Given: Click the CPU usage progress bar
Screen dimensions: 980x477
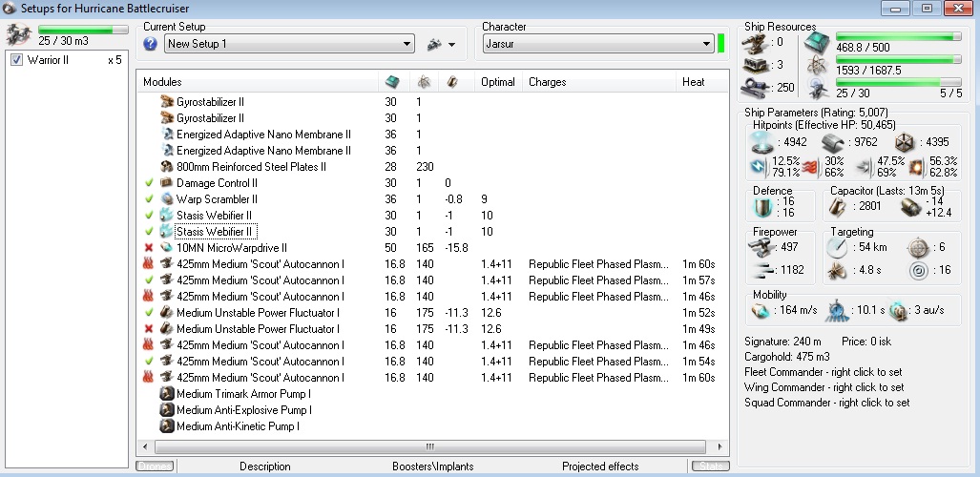Looking at the screenshot, I should pos(899,37).
